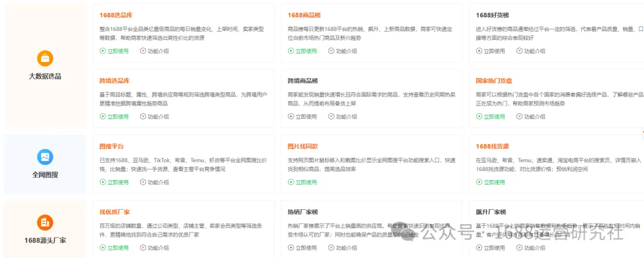Viewport: 644px width, 258px height.
Task: Click the description starting 支持网页图片鼠标移入
Action: pyautogui.click(x=371, y=164)
